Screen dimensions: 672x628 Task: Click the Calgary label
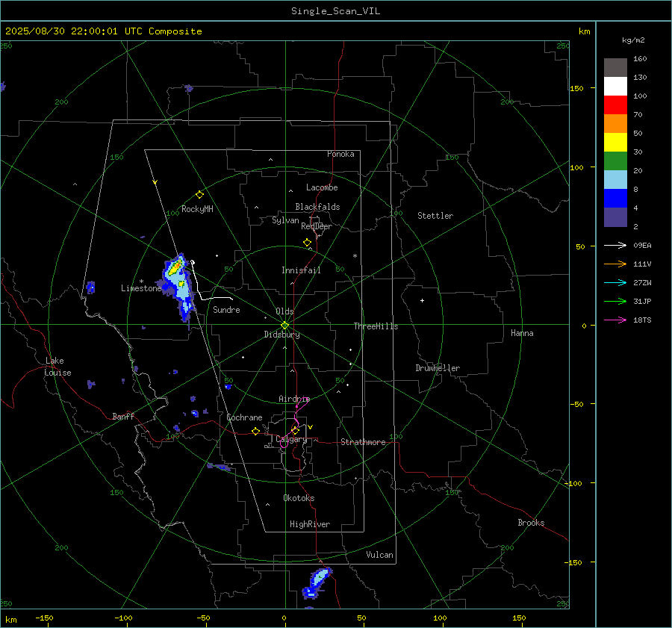point(291,439)
